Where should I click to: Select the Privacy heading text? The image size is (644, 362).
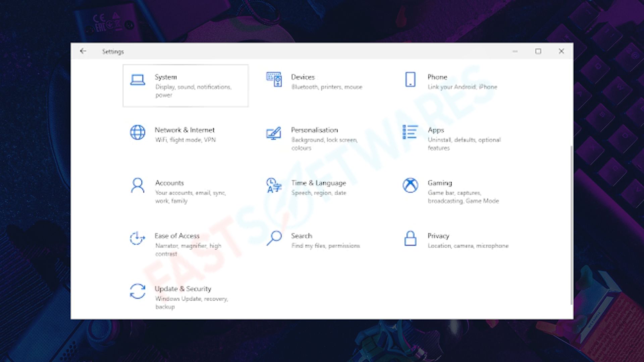click(x=438, y=236)
